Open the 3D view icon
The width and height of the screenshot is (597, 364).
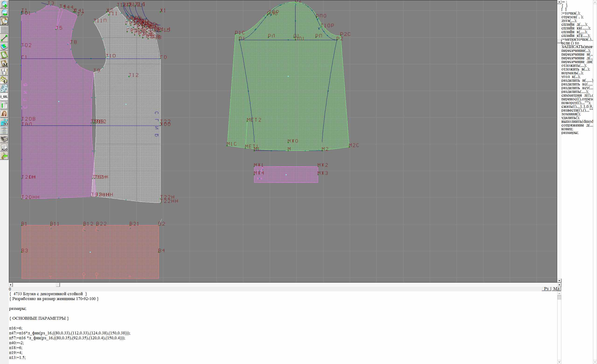[x=4, y=122]
